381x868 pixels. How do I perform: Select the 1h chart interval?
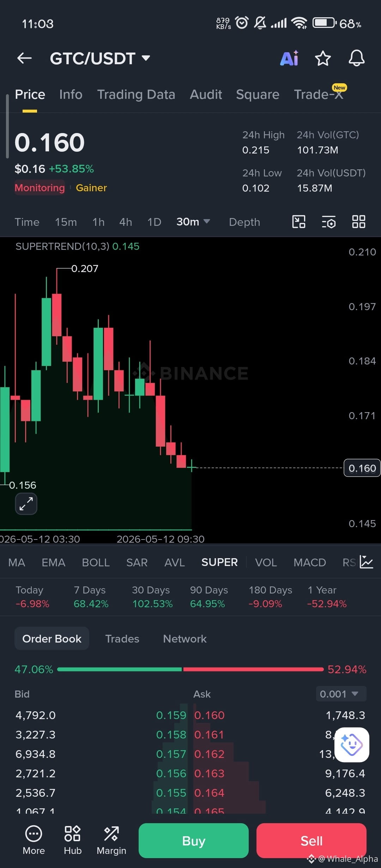point(98,222)
